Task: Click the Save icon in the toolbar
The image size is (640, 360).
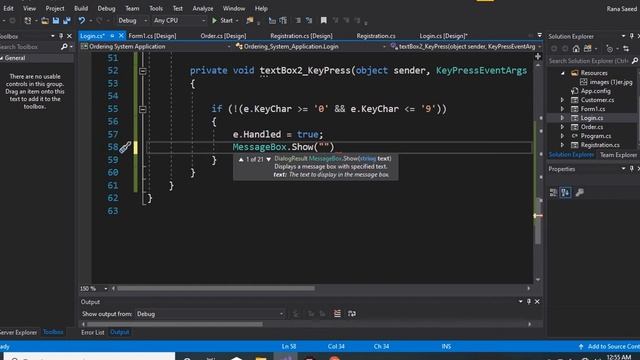Action: pyautogui.click(x=56, y=20)
